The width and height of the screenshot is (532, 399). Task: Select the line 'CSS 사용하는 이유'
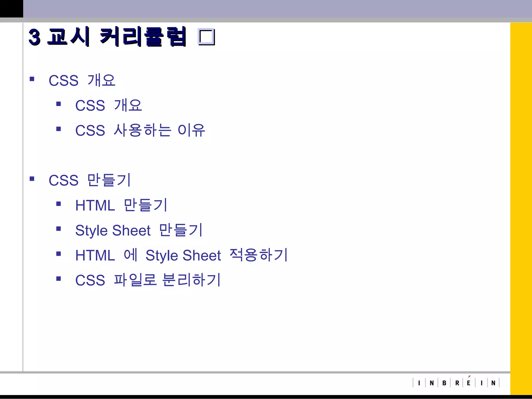click(x=140, y=130)
